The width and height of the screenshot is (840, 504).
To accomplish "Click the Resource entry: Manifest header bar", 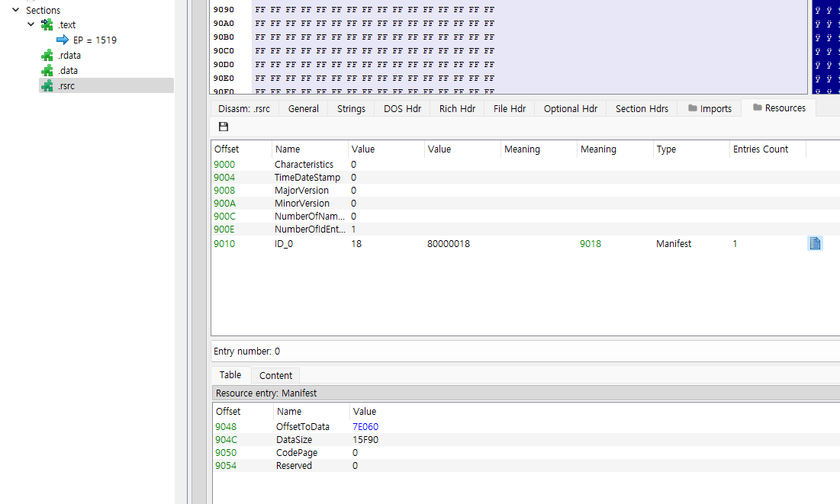I will tap(526, 393).
